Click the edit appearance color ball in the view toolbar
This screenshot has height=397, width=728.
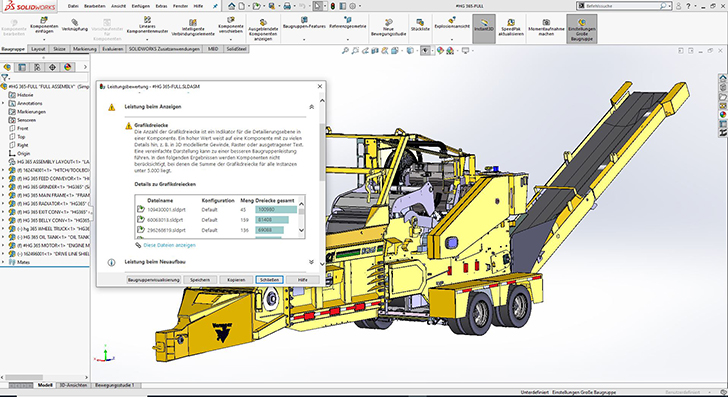click(x=440, y=51)
